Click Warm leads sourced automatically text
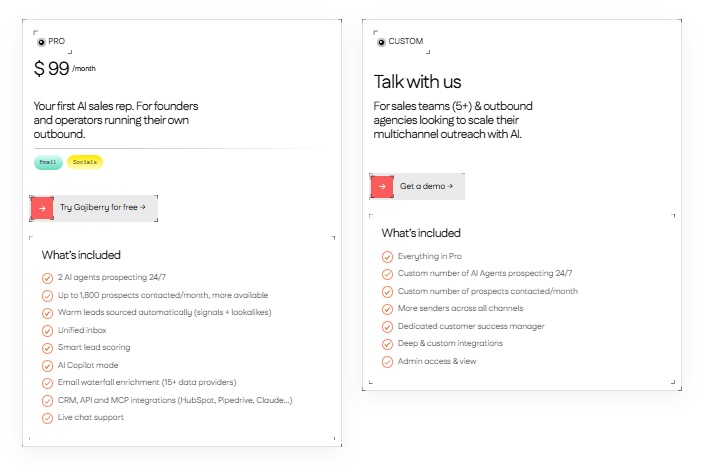This screenshot has height=471, width=712. tap(164, 312)
